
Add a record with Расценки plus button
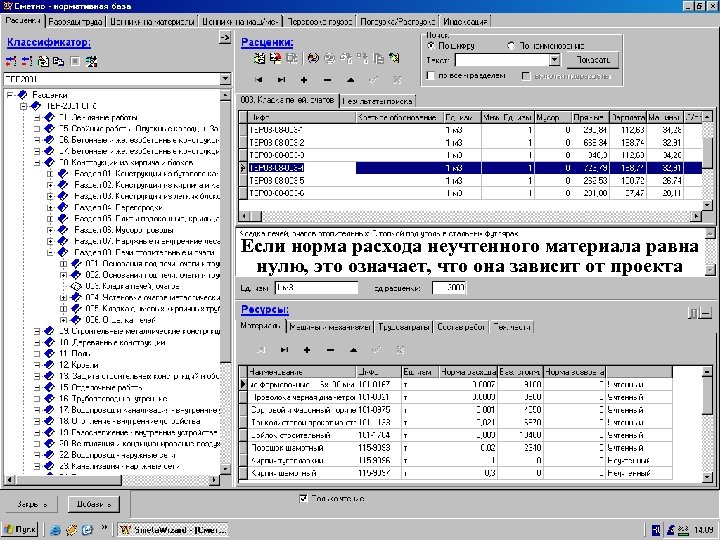click(x=304, y=80)
